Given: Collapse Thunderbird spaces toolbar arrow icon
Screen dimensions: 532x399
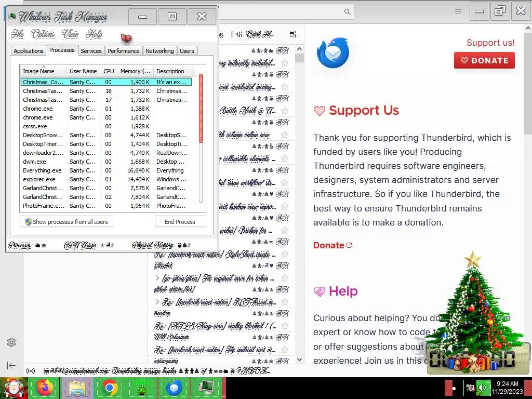Looking at the screenshot, I should point(11,365).
